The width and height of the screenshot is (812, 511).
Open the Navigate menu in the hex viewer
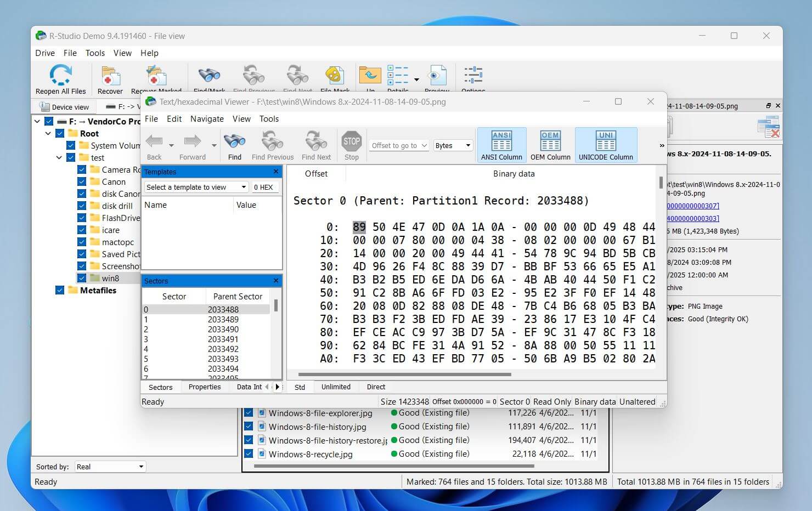(207, 118)
